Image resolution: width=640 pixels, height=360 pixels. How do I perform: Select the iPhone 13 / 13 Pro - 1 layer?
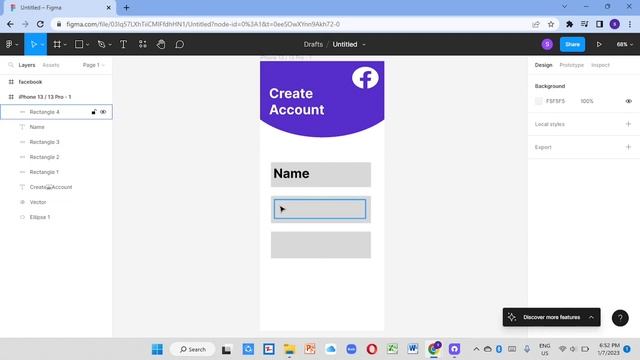click(x=56, y=97)
